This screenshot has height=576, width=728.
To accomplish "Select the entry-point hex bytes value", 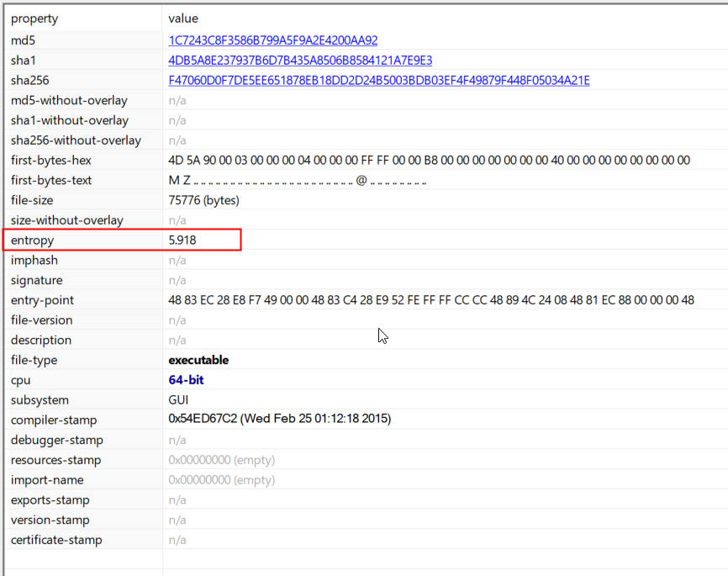I will [x=431, y=300].
